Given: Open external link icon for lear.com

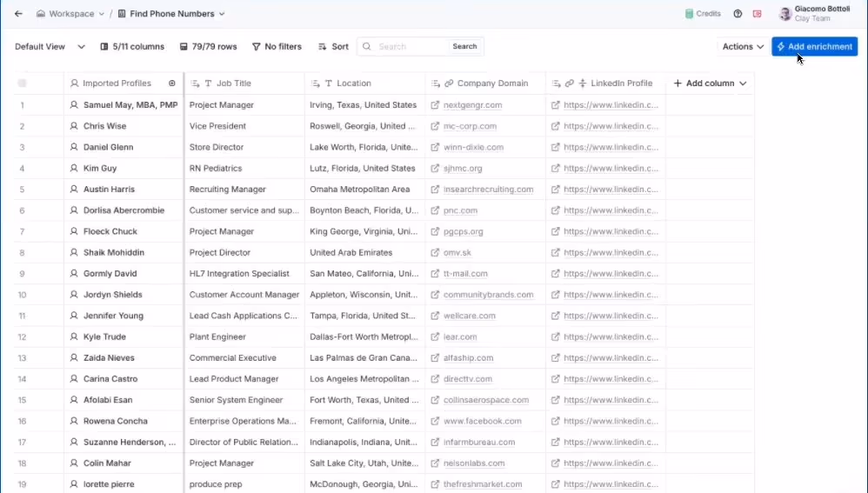Looking at the screenshot, I should coord(435,336).
